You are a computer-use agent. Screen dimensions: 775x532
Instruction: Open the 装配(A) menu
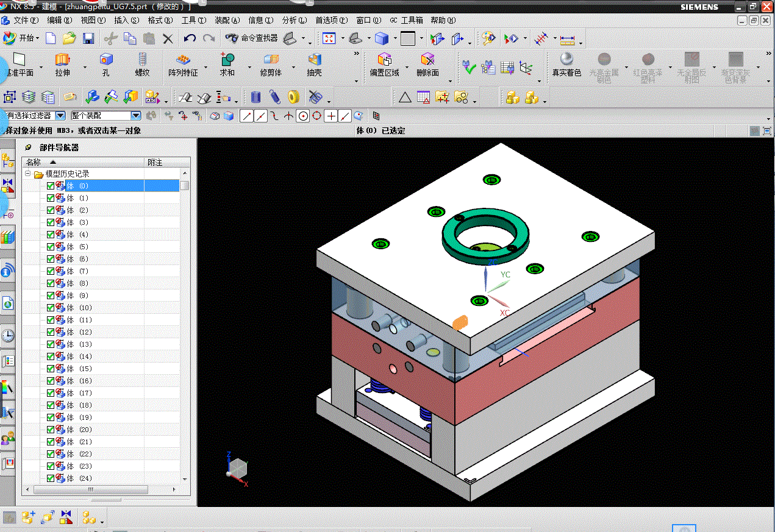click(227, 20)
